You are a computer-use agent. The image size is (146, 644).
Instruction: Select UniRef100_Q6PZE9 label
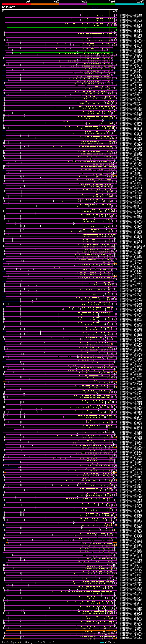[x=131, y=77]
